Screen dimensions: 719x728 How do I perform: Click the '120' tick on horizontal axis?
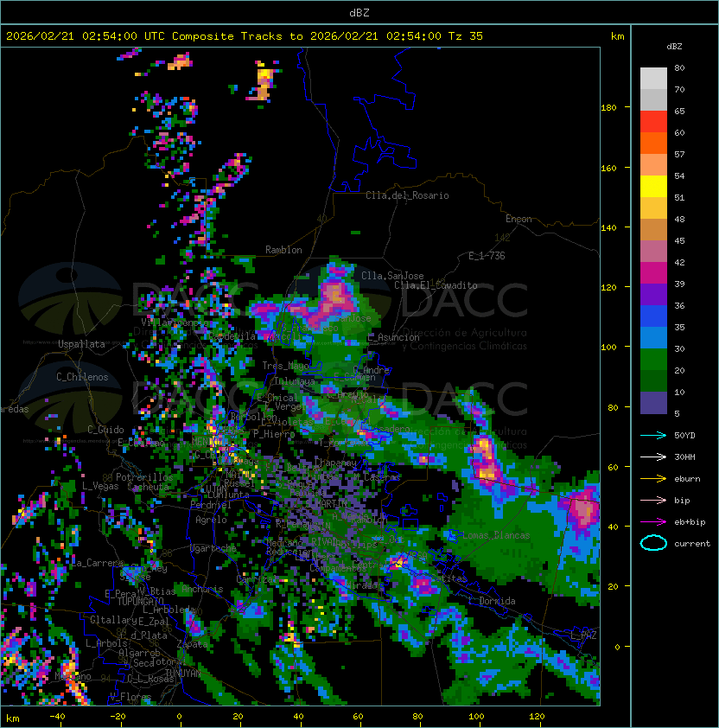[x=537, y=717]
